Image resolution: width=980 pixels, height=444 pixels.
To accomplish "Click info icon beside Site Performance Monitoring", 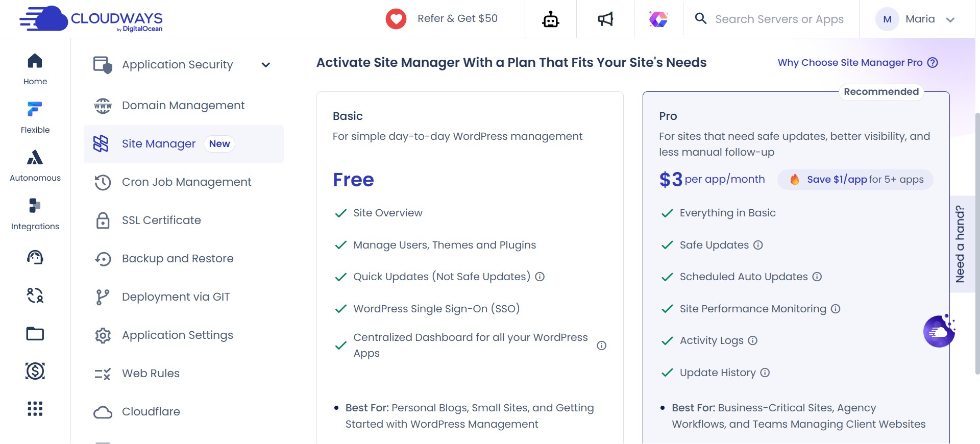I will [x=836, y=309].
